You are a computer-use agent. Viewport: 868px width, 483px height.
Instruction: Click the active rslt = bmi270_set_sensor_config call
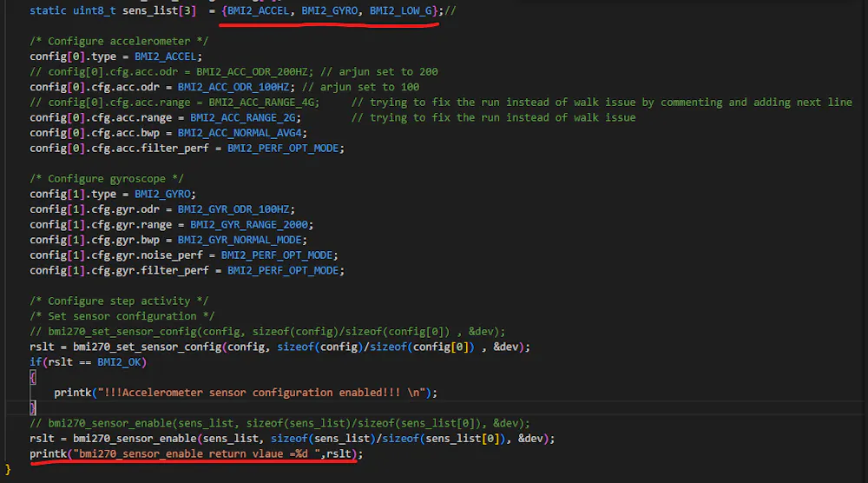coord(279,347)
